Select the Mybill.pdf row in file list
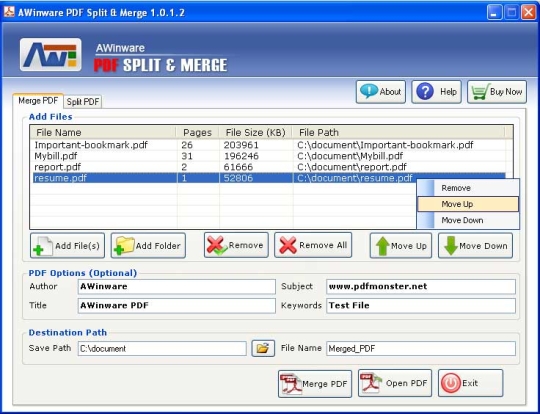The width and height of the screenshot is (540, 414). click(269, 156)
